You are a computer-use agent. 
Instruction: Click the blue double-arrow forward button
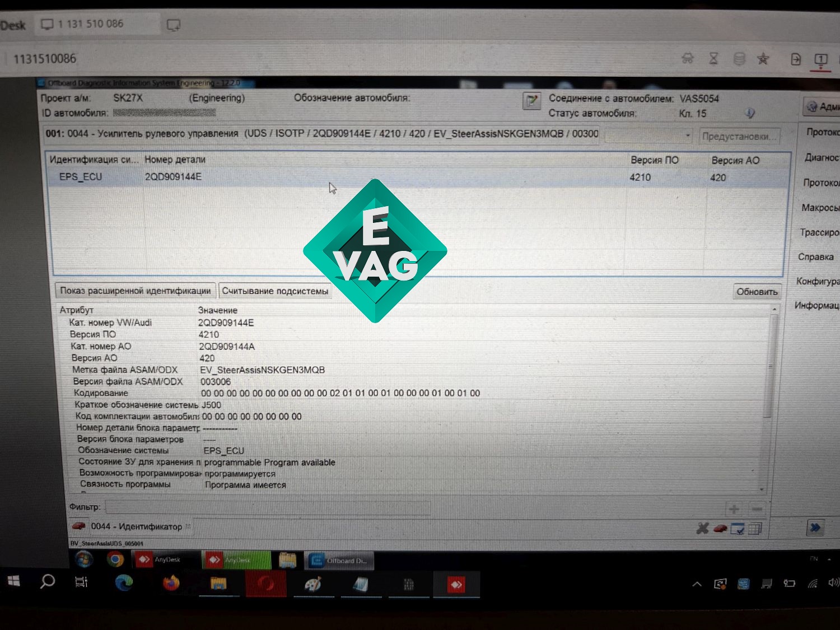click(815, 528)
